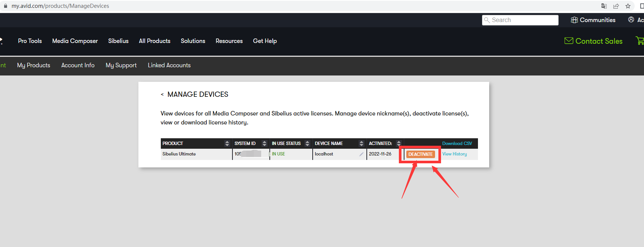Sort table by Product column arrows
This screenshot has height=247, width=644.
[227, 143]
